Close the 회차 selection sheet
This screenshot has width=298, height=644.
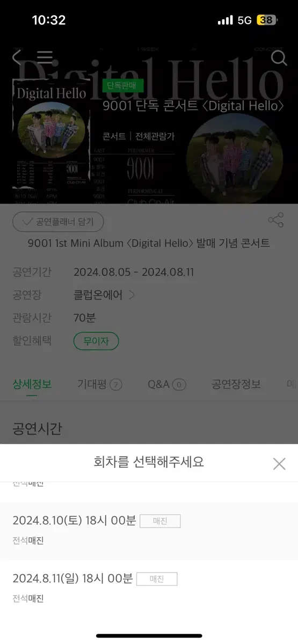coord(279,464)
